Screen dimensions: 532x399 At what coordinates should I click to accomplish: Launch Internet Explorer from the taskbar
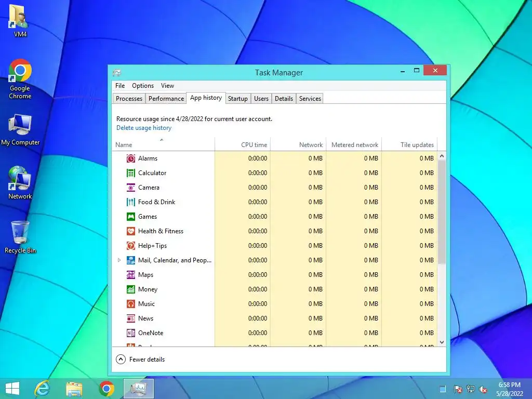tap(43, 389)
